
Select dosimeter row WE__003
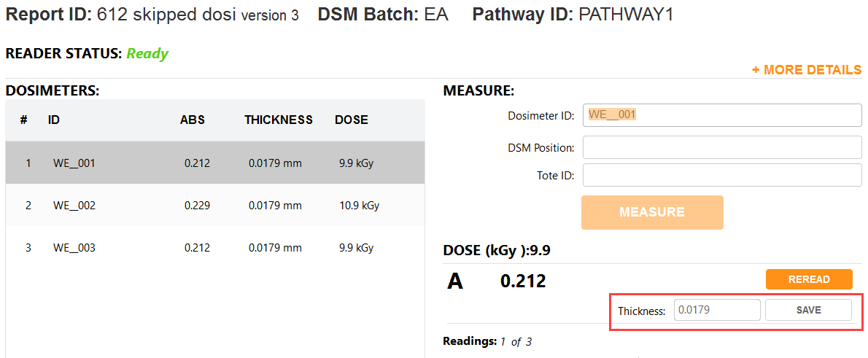(x=215, y=247)
